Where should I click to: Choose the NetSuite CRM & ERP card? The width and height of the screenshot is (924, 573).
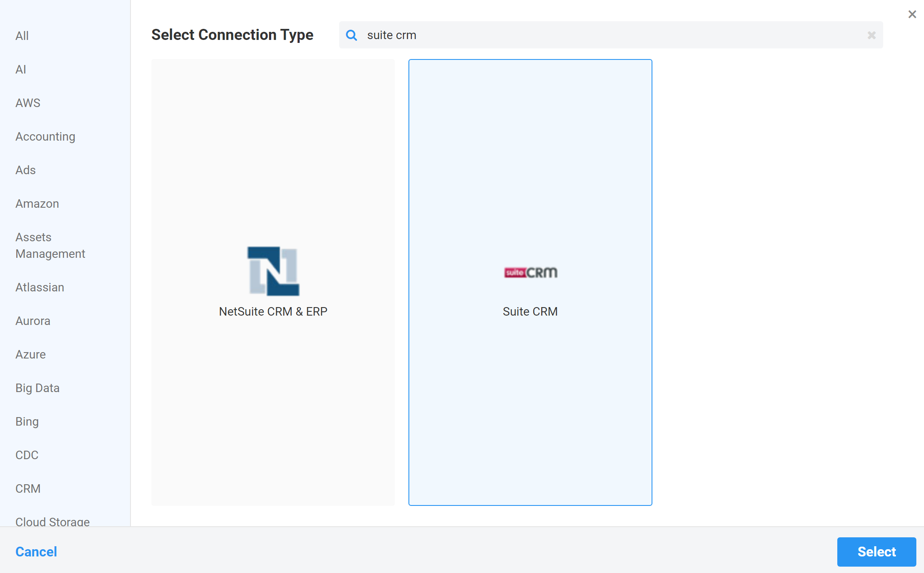point(273,282)
